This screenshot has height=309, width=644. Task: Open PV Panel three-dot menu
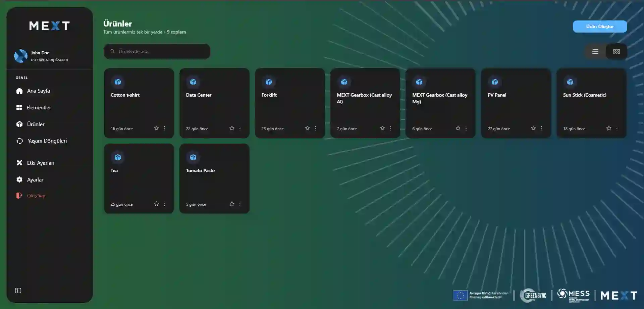point(541,128)
